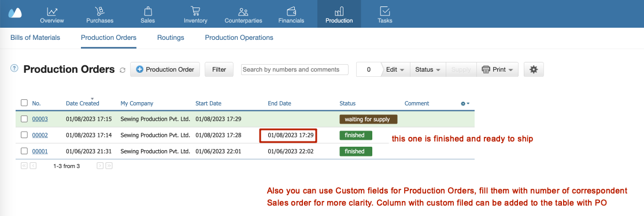This screenshot has width=644, height=216.
Task: Click the My Company column header
Action: tap(137, 103)
